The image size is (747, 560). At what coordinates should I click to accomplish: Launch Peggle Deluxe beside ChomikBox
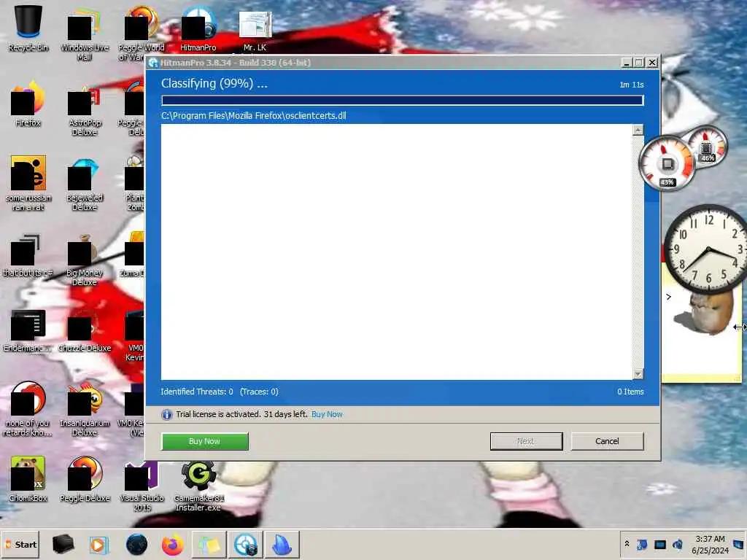pos(85,479)
